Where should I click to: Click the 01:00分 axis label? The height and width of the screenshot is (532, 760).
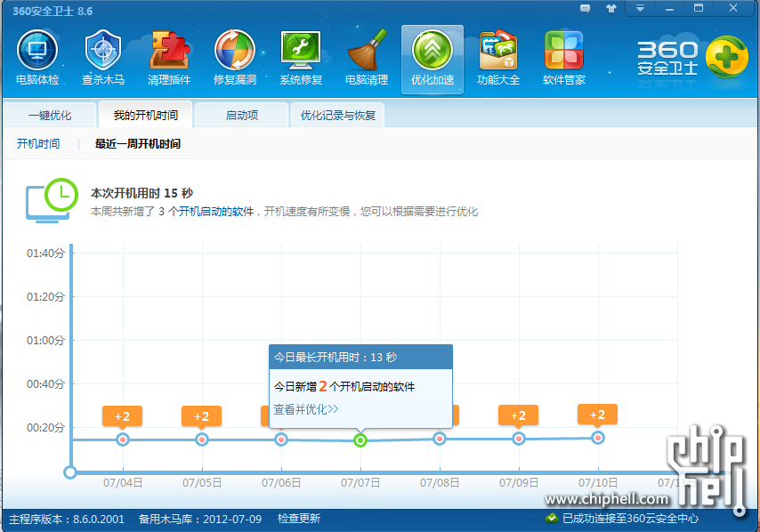coord(45,340)
